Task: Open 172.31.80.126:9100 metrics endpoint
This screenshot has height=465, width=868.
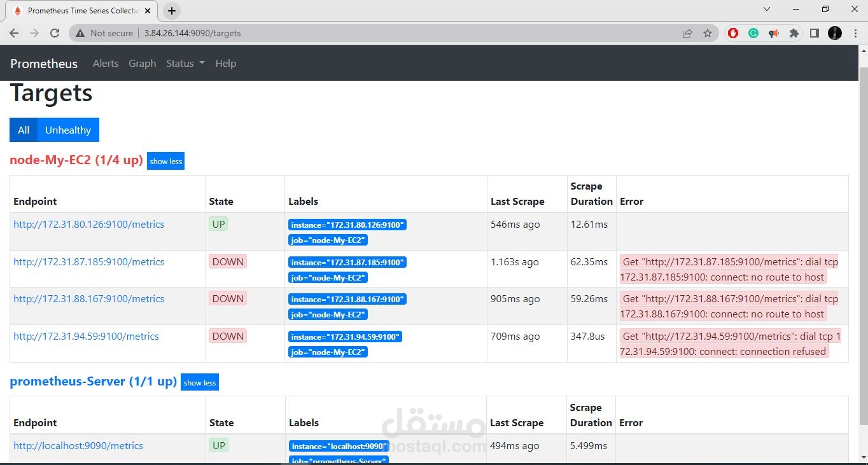Action: [x=89, y=225]
